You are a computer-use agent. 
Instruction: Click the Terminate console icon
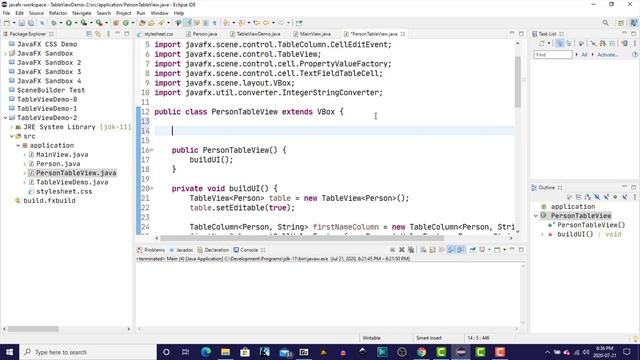point(393,249)
